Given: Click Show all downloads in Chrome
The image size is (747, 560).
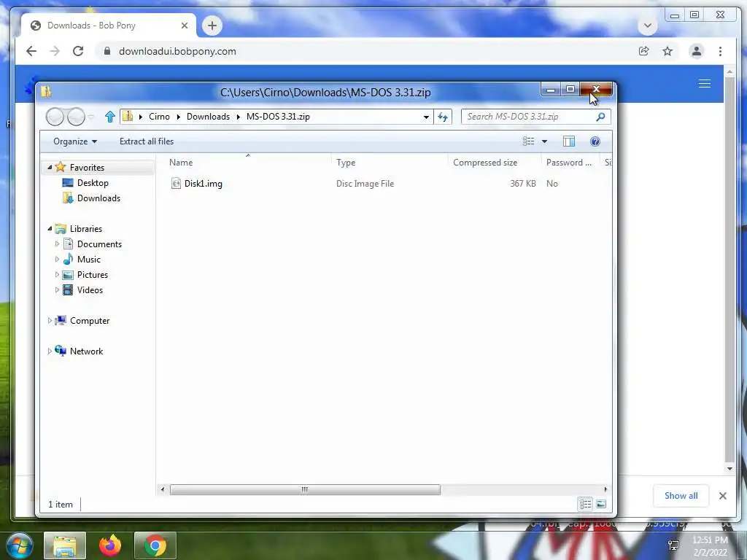Looking at the screenshot, I should point(681,496).
